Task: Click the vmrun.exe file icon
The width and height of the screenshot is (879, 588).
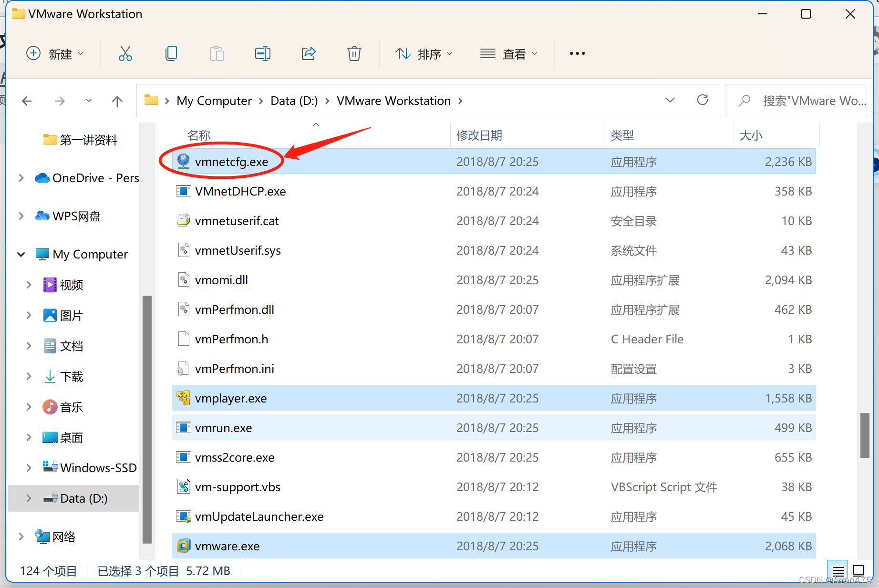Action: [184, 427]
